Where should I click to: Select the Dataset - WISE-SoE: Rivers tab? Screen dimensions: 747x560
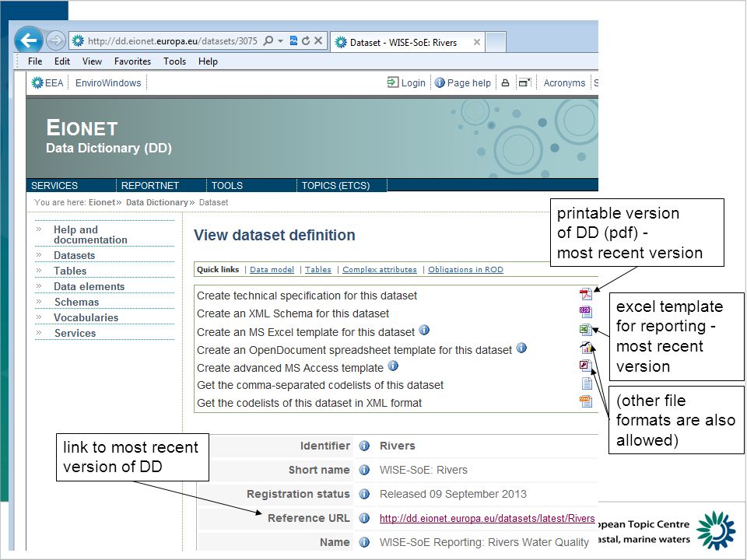(x=407, y=42)
